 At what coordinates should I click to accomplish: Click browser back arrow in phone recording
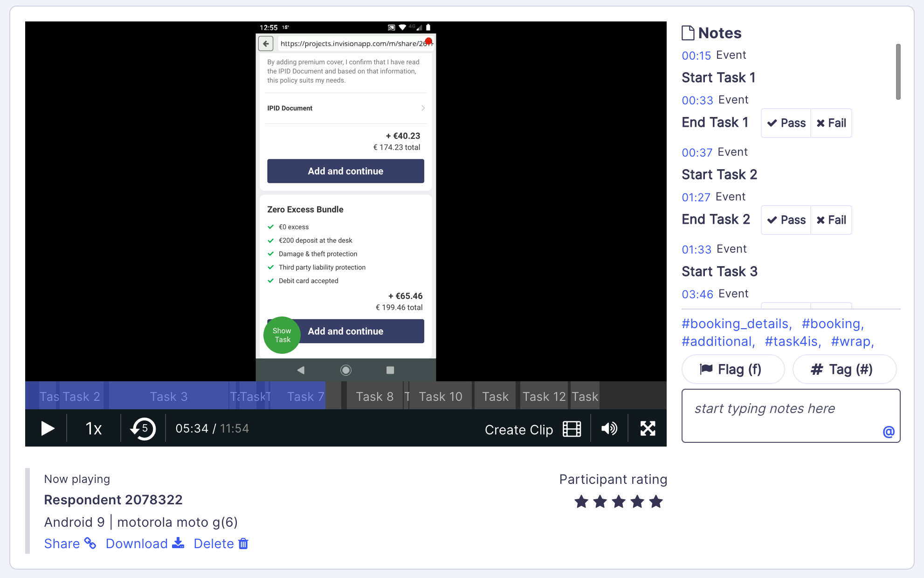click(266, 43)
